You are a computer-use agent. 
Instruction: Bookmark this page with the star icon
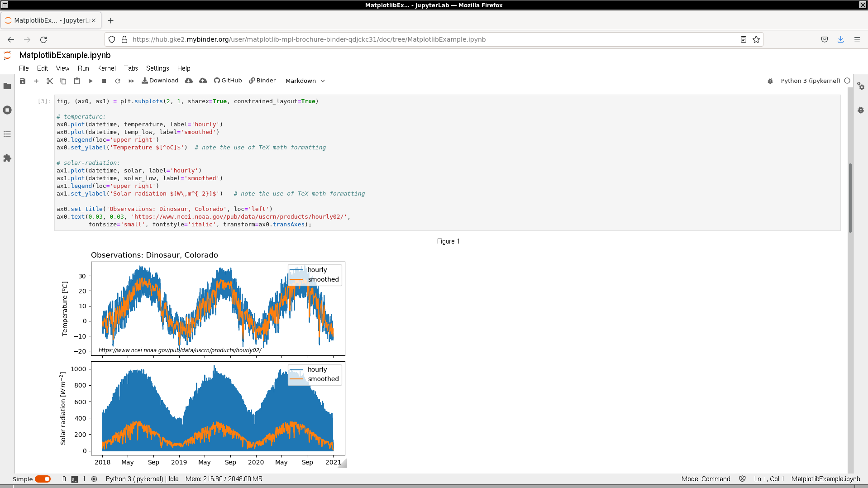tap(756, 39)
